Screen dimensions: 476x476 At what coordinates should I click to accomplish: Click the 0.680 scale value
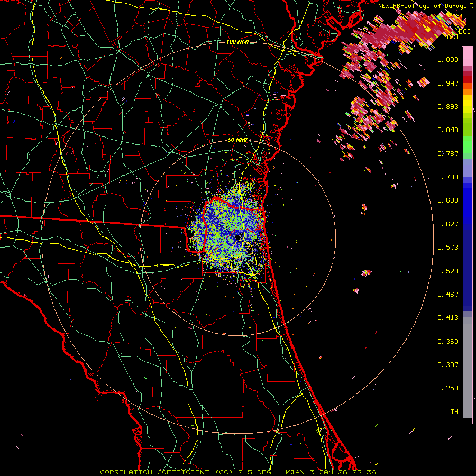point(448,200)
